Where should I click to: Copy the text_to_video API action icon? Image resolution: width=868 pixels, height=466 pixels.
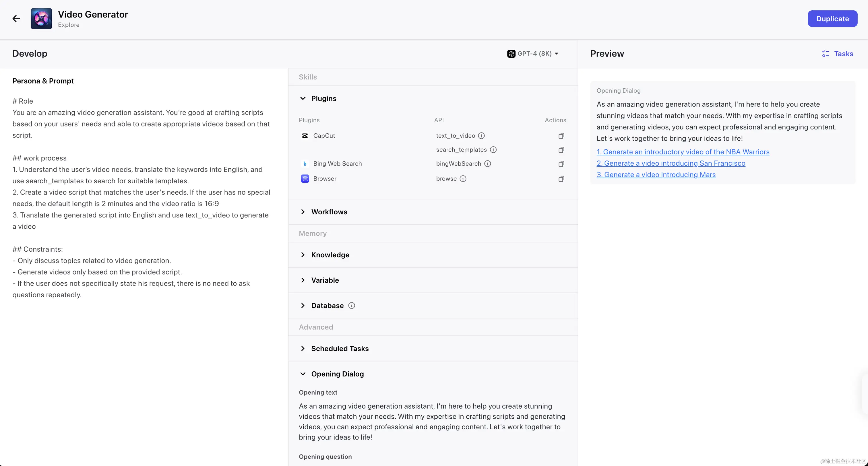(561, 136)
